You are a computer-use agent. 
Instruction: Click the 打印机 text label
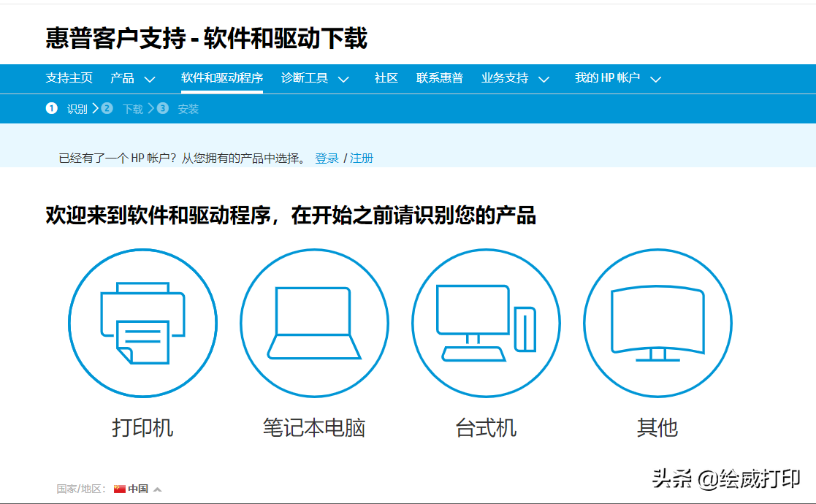click(x=142, y=427)
